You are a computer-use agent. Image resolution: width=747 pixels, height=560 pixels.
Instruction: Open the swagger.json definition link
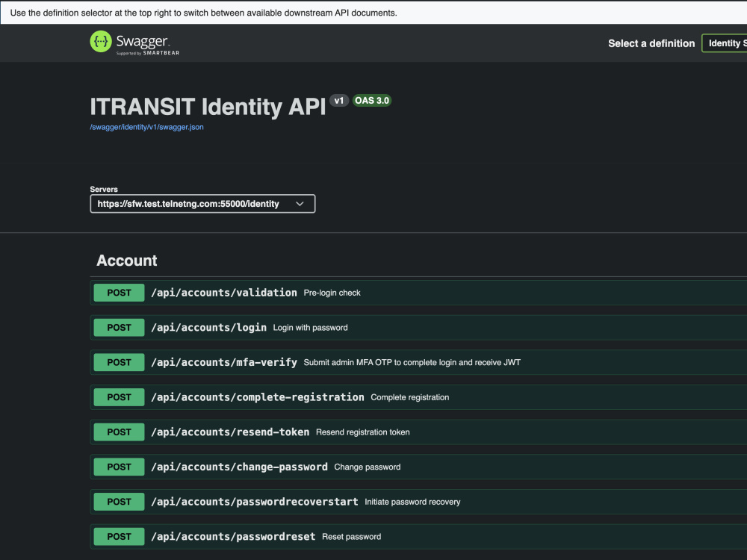(x=146, y=127)
